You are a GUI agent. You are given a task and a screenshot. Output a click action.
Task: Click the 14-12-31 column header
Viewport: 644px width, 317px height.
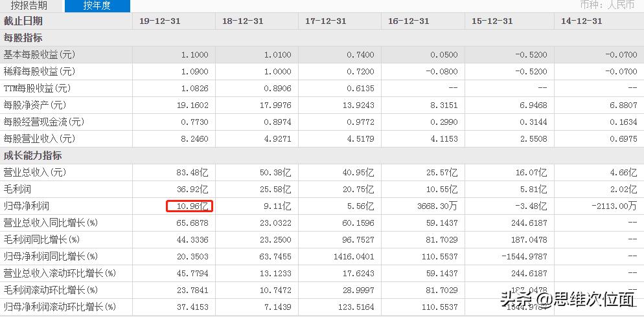(x=582, y=21)
